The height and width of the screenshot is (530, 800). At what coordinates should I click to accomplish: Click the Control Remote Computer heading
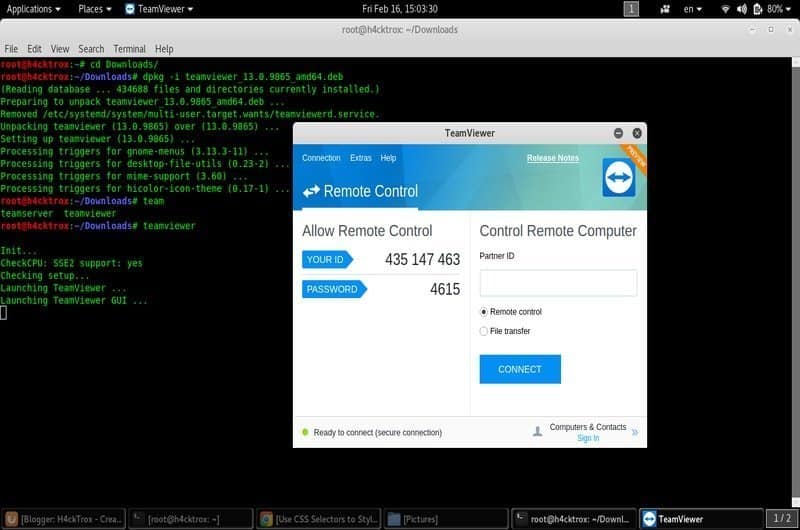(558, 231)
